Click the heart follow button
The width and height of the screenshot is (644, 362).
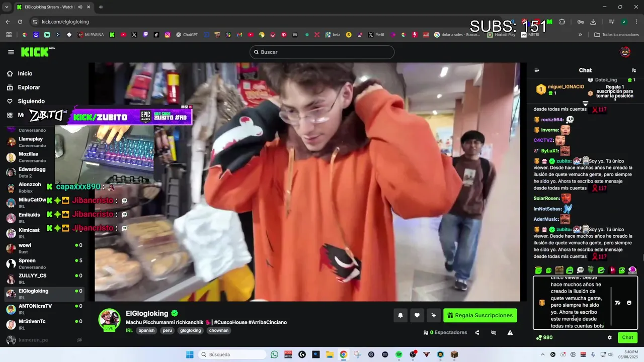click(417, 315)
